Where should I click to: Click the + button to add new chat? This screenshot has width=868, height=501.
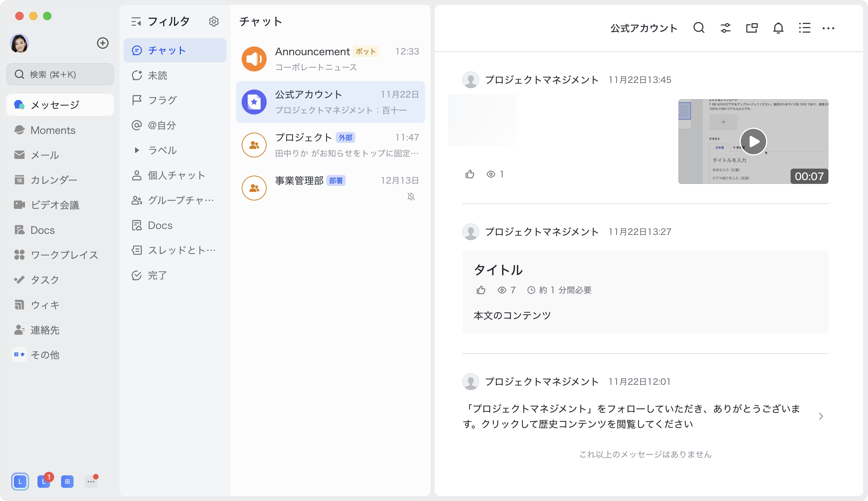102,43
